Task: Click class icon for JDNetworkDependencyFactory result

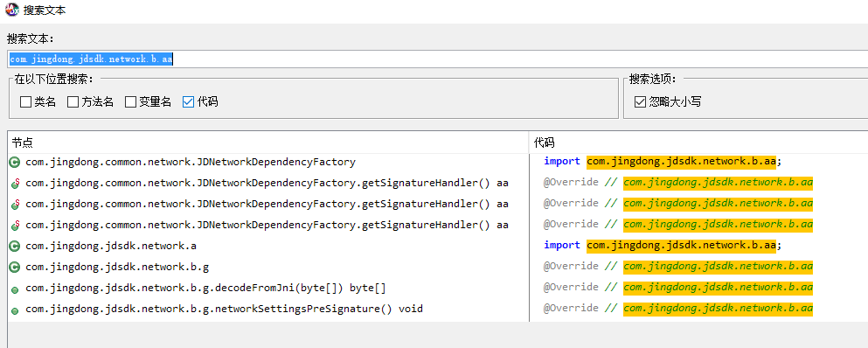Action: (15, 163)
